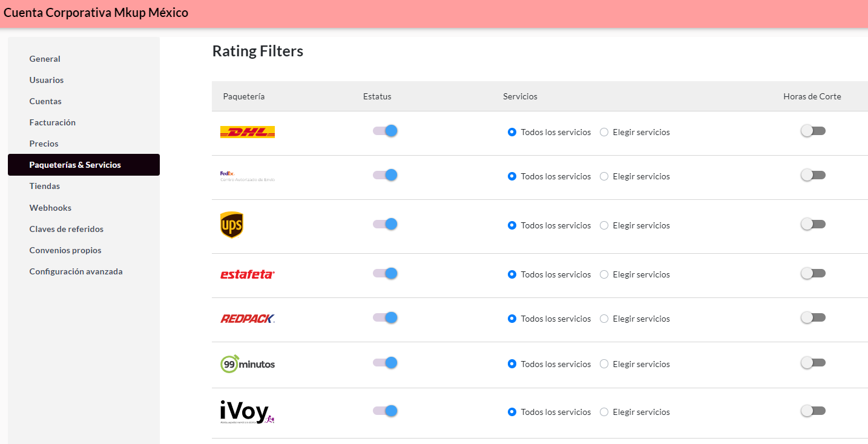Open the Usuarios sidebar section
868x444 pixels.
pos(47,80)
